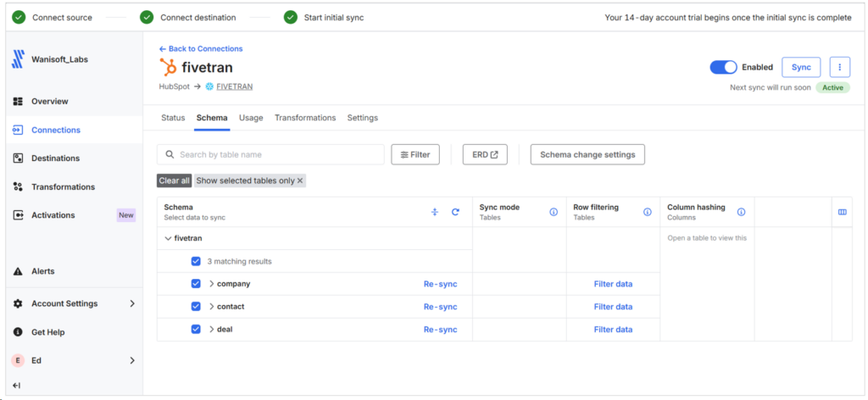Click the Sync button
Image resolution: width=868 pixels, height=400 pixels.
801,67
